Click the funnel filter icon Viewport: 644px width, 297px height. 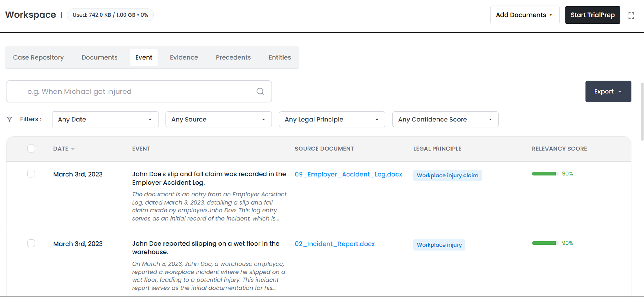9,119
